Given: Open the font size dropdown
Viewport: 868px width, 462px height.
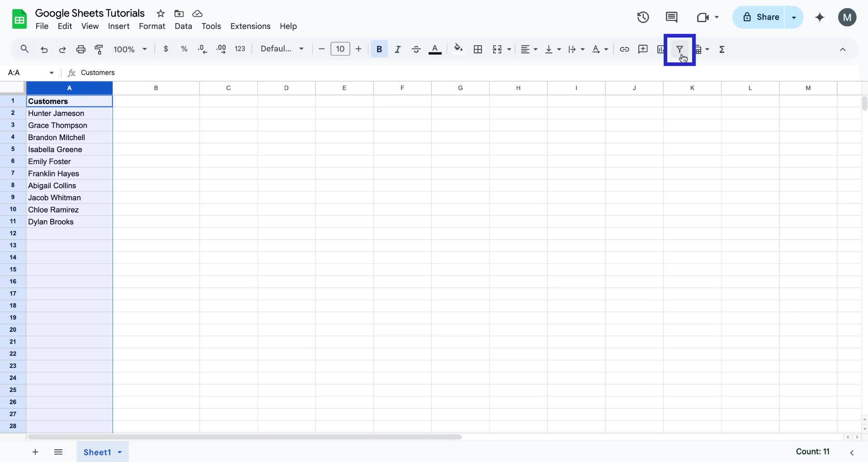Looking at the screenshot, I should click(x=340, y=49).
